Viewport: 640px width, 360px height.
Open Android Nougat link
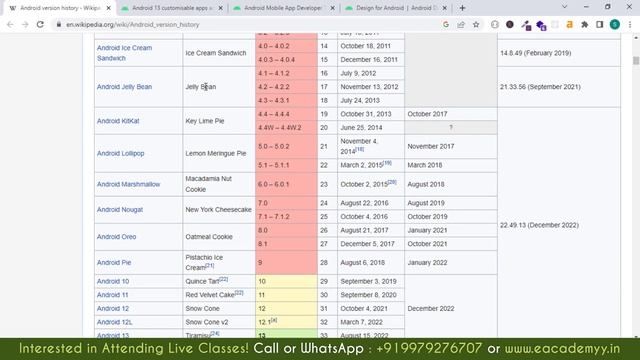(120, 209)
